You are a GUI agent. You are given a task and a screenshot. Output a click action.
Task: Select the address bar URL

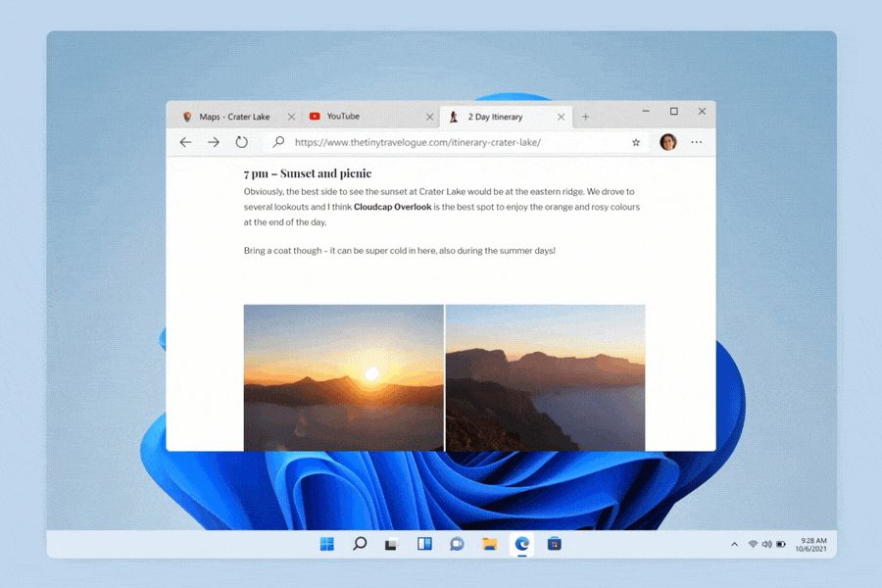click(x=421, y=142)
